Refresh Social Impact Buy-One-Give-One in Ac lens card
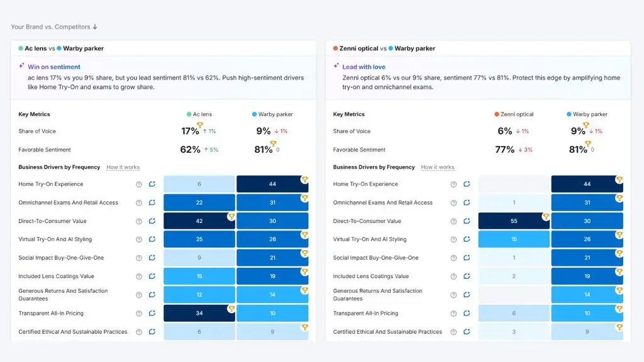 pos(152,258)
